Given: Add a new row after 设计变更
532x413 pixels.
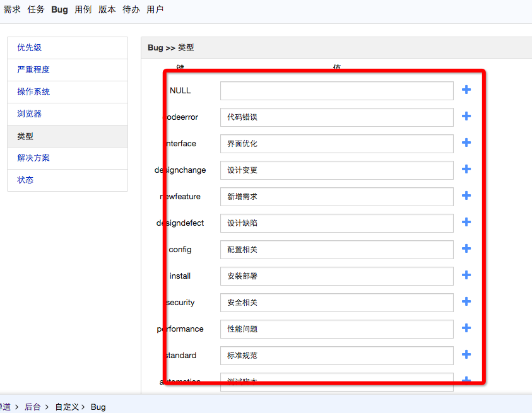Looking at the screenshot, I should click(x=466, y=170).
